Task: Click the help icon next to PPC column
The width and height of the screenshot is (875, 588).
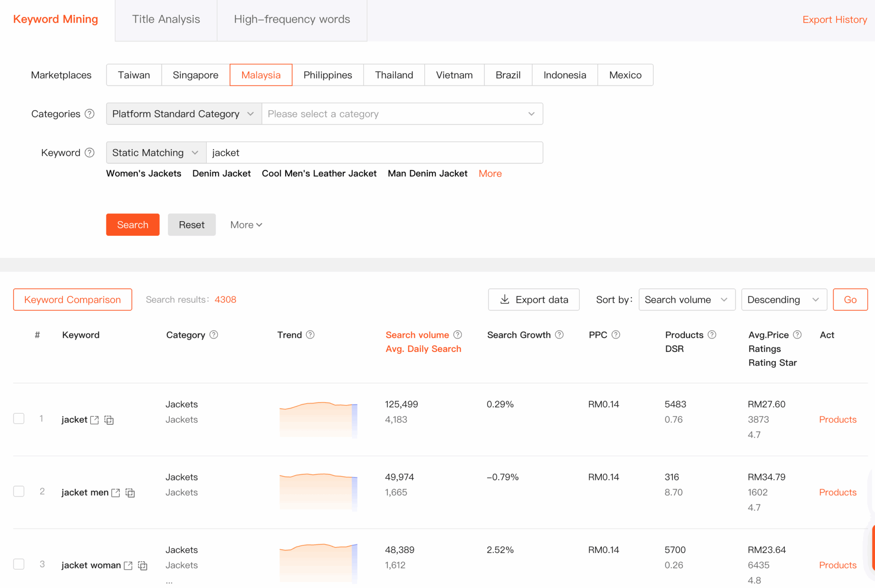Action: (617, 335)
